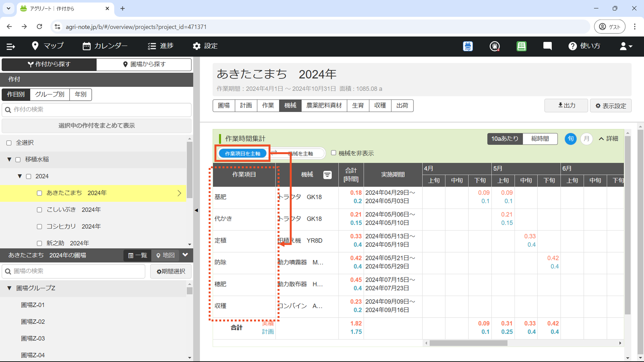The image size is (644, 362).
Task: Click the 期間選択 button
Action: pos(171,271)
